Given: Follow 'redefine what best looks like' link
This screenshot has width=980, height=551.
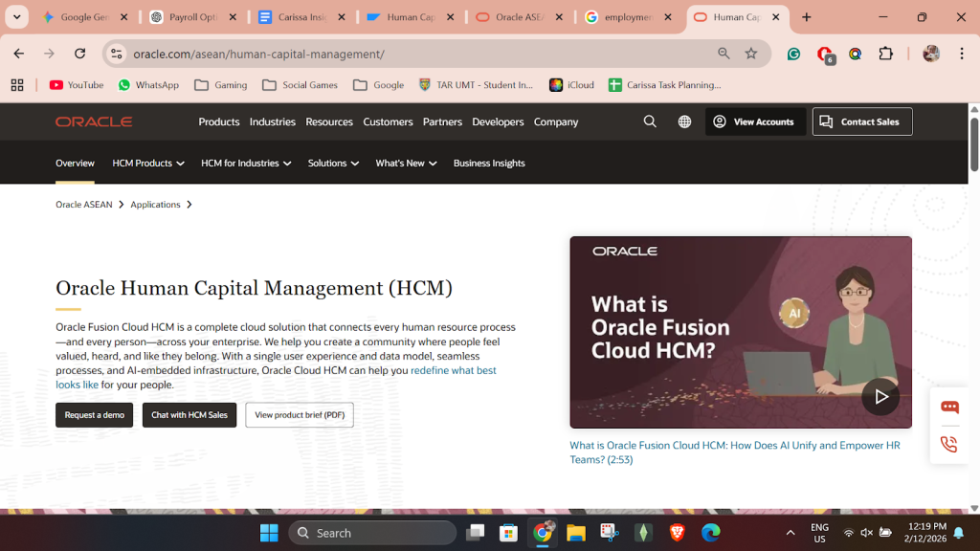Looking at the screenshot, I should 453,370.
